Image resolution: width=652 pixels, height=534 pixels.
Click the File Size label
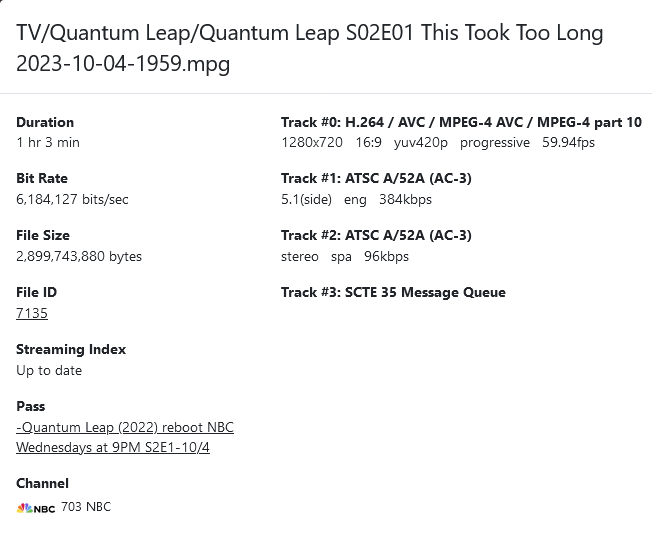click(43, 235)
